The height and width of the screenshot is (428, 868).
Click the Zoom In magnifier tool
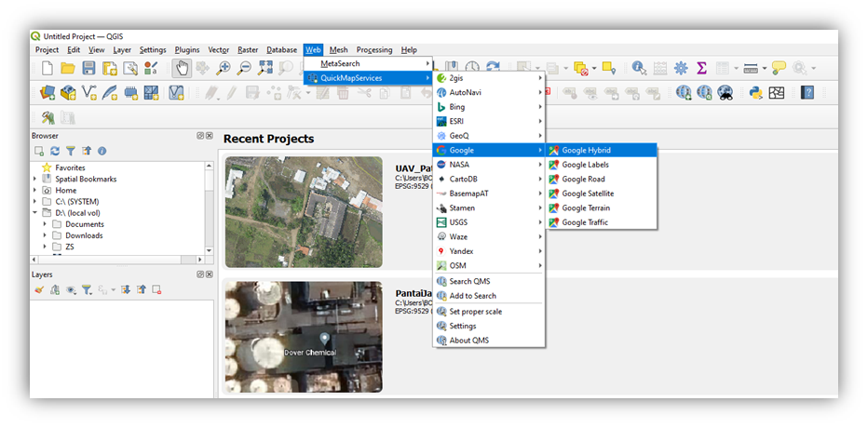click(x=224, y=68)
